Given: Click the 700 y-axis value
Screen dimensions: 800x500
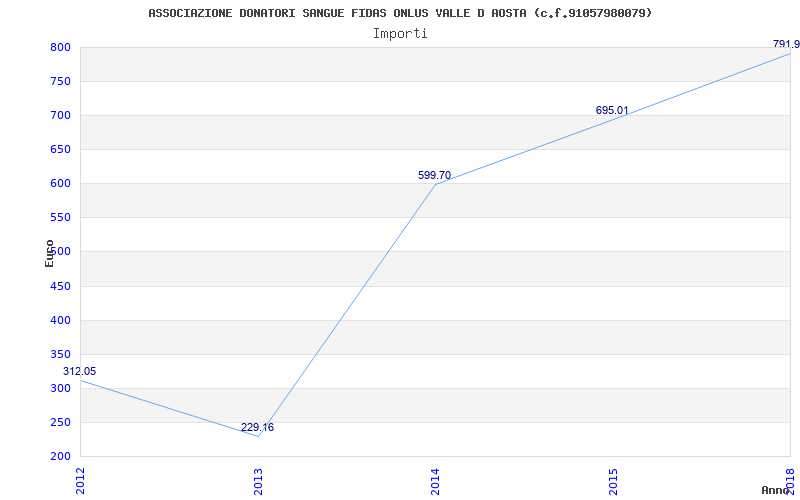Looking at the screenshot, I should pyautogui.click(x=60, y=116).
